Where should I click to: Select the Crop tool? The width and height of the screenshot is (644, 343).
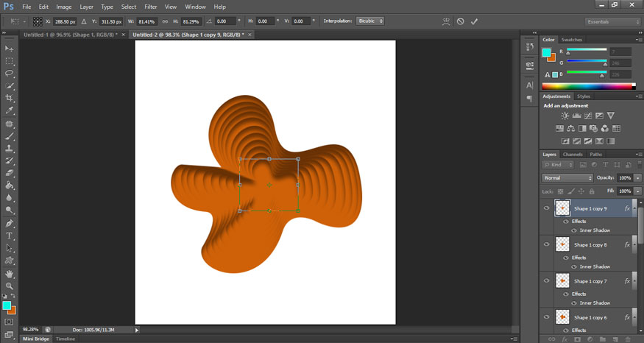(9, 98)
